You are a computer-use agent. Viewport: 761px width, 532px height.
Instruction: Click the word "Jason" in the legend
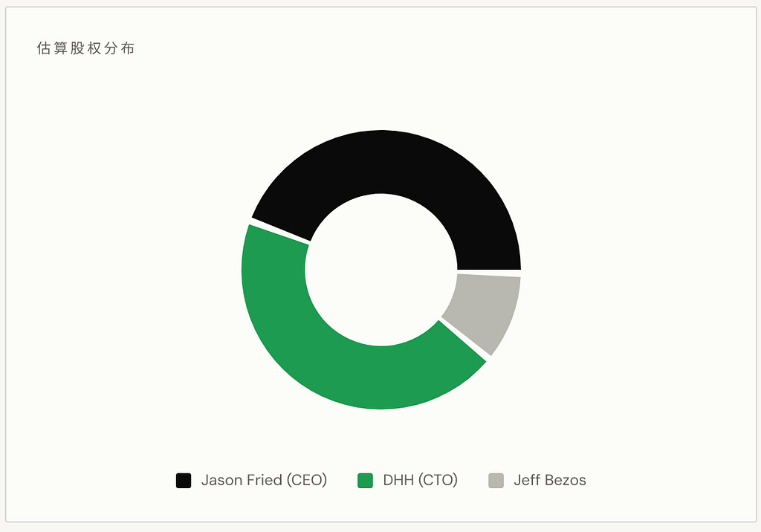tap(221, 481)
